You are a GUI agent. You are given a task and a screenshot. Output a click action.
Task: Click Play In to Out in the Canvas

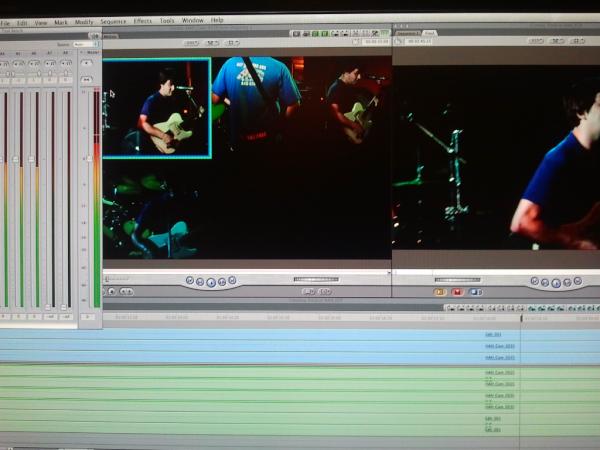[545, 283]
